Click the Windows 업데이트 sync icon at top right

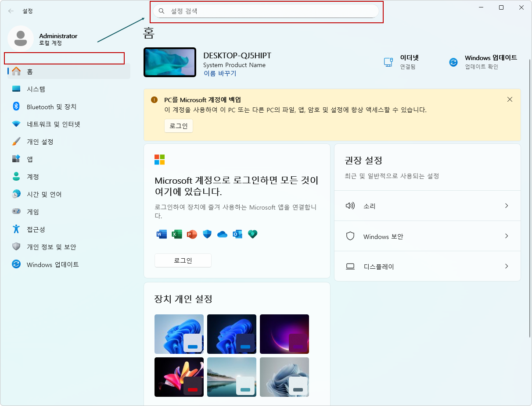point(453,62)
